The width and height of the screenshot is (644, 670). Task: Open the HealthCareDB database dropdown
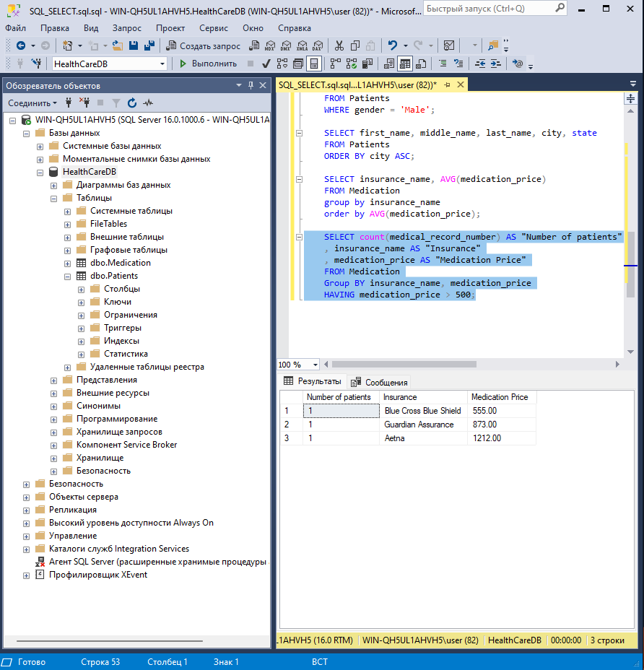point(162,64)
